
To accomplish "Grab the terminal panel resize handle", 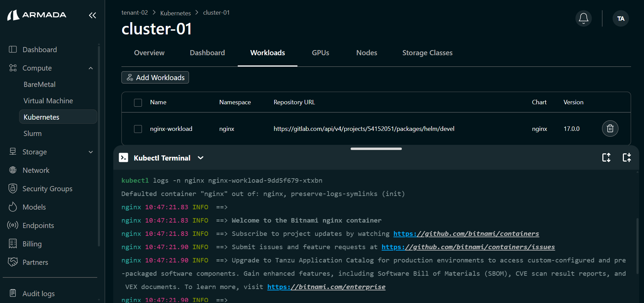I will [x=376, y=149].
